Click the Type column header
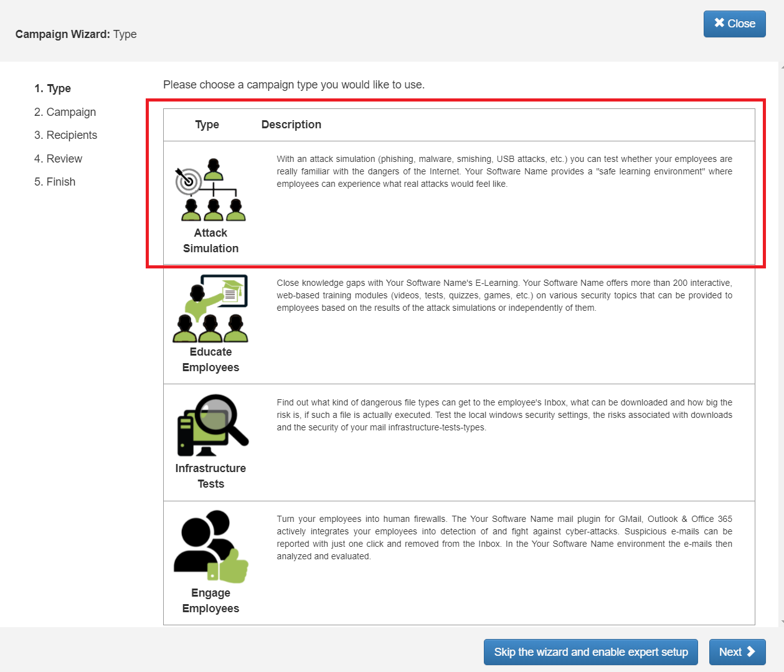The width and height of the screenshot is (784, 672). click(x=207, y=125)
